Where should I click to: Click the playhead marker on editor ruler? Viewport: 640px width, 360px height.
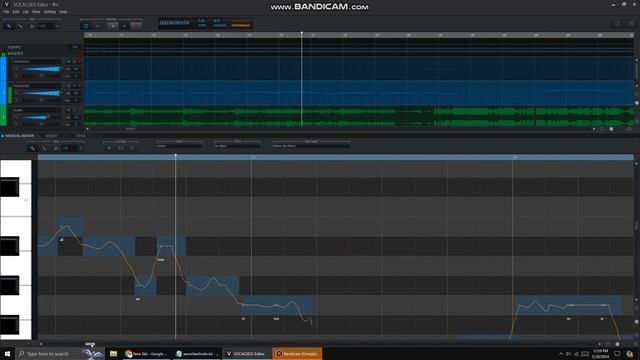(x=176, y=156)
